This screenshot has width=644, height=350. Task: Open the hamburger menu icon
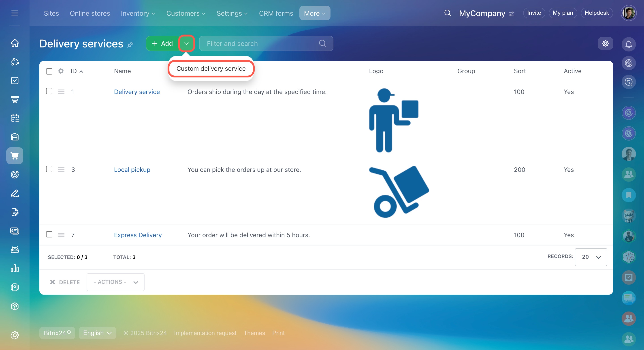coord(15,13)
